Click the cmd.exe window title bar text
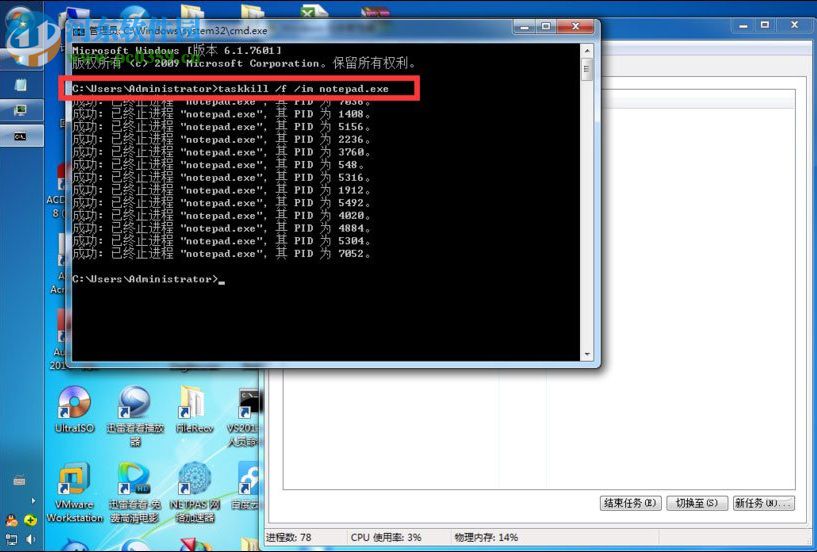This screenshot has height=552, width=817. tap(178, 31)
